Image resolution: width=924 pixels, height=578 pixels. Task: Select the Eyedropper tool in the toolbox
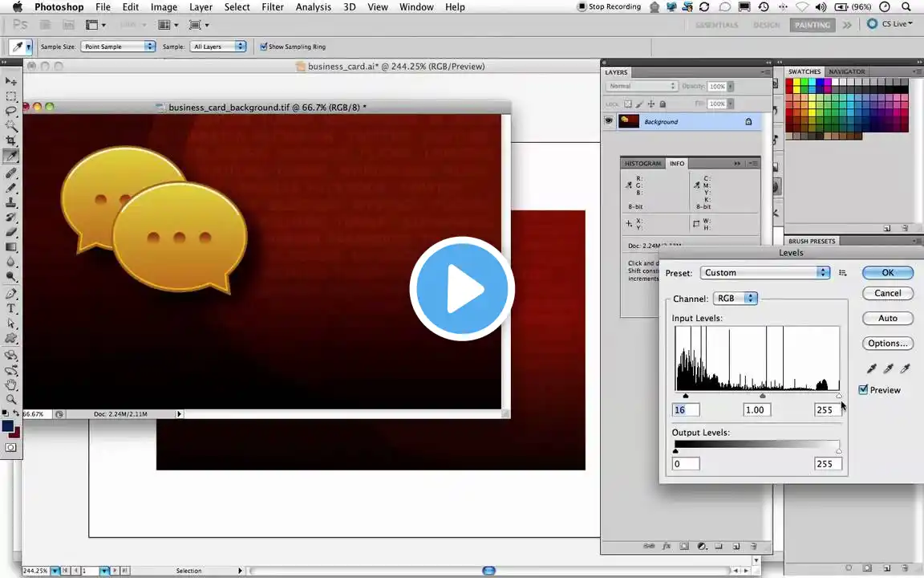10,156
